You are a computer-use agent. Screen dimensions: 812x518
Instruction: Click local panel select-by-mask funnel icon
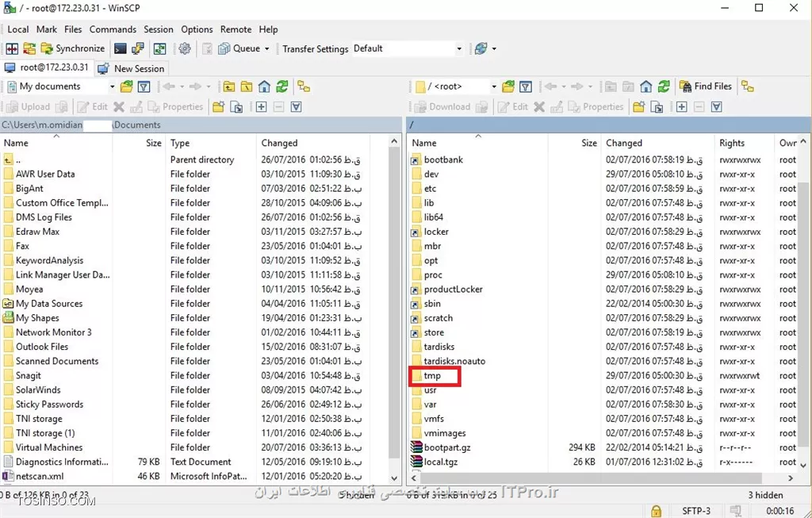point(297,107)
